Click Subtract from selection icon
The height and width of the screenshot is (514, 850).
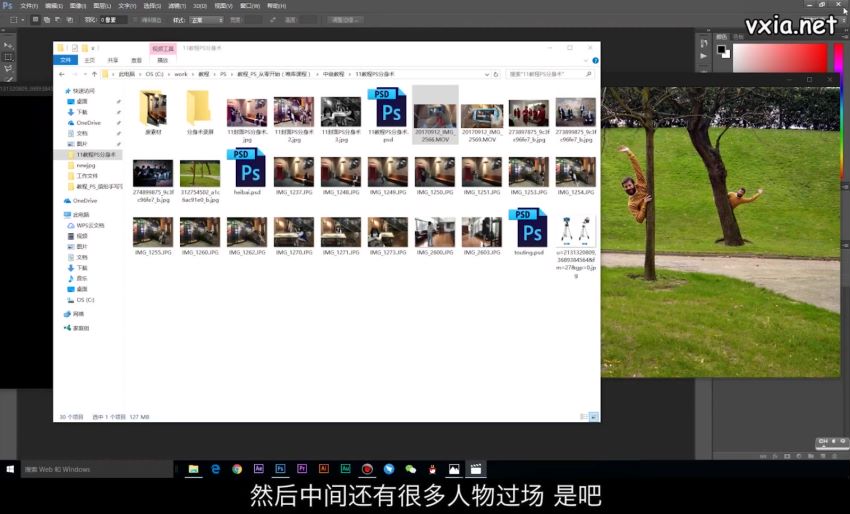(58, 20)
